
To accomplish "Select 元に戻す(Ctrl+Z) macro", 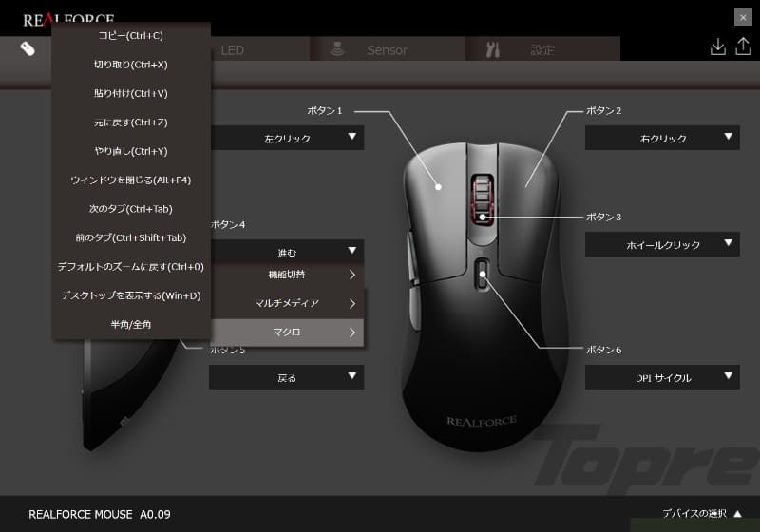I will tap(131, 123).
